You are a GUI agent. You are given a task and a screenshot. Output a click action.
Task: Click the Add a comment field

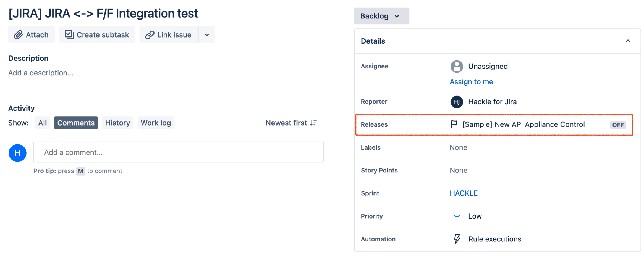(x=178, y=152)
